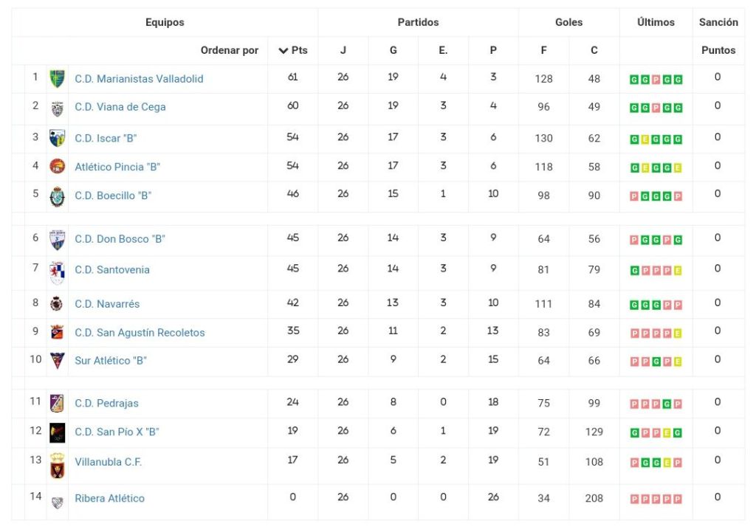
Task: Click the Sur Atlético "B" crest icon
Action: (57, 361)
